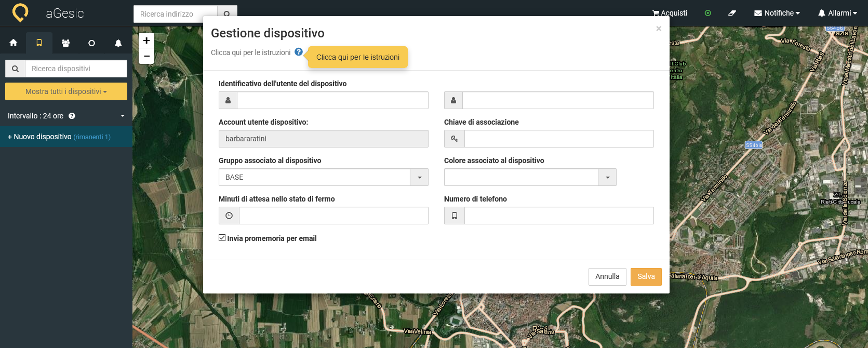Open the bell alarms sidebar tab

(x=118, y=43)
